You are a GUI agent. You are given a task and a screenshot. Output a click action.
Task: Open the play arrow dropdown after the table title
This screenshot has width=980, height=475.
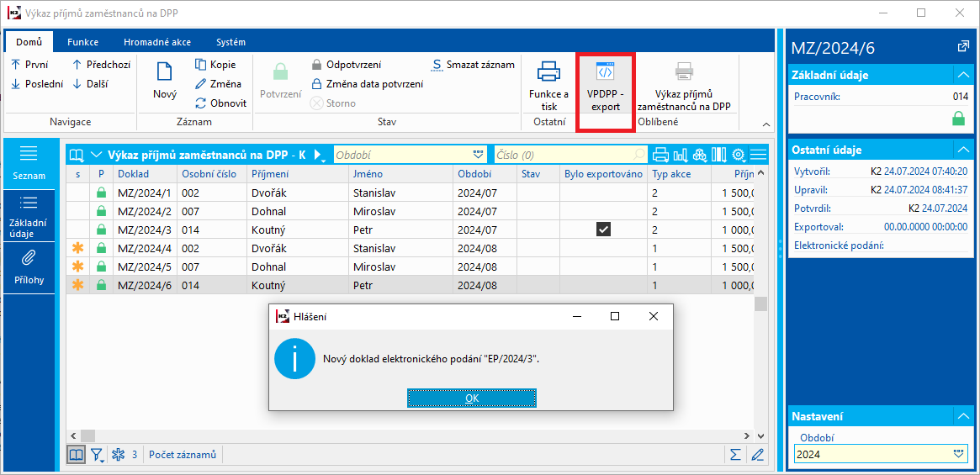319,155
